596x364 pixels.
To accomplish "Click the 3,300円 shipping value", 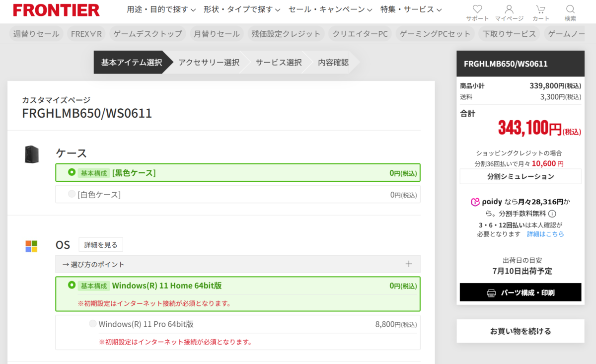I will (x=560, y=97).
